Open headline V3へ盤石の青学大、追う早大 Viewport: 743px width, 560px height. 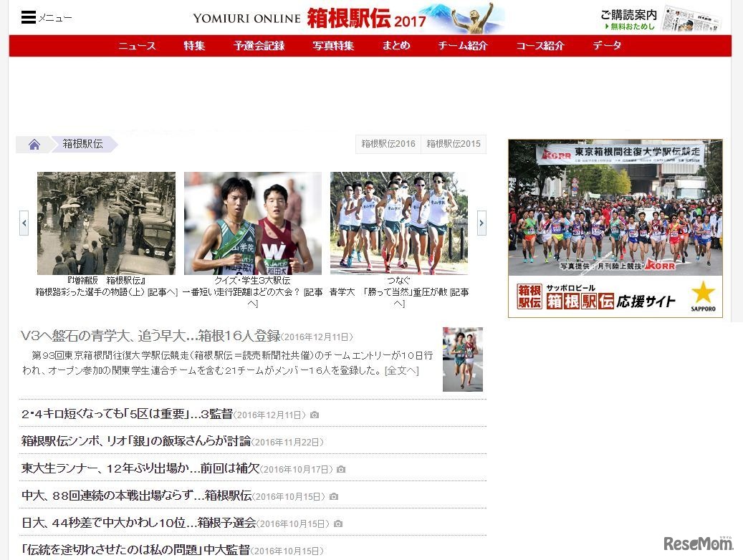pos(150,336)
